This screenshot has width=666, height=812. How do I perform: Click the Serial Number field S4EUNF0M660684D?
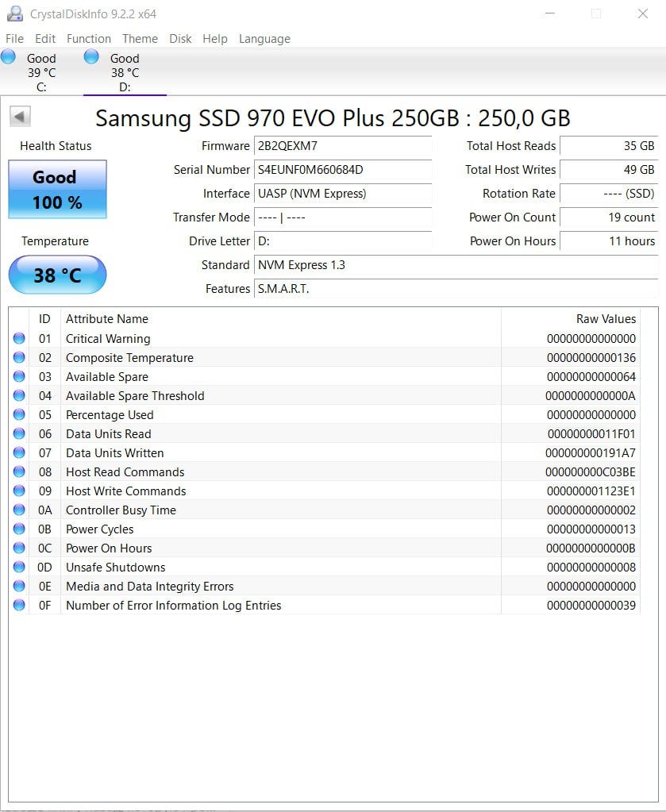[343, 170]
